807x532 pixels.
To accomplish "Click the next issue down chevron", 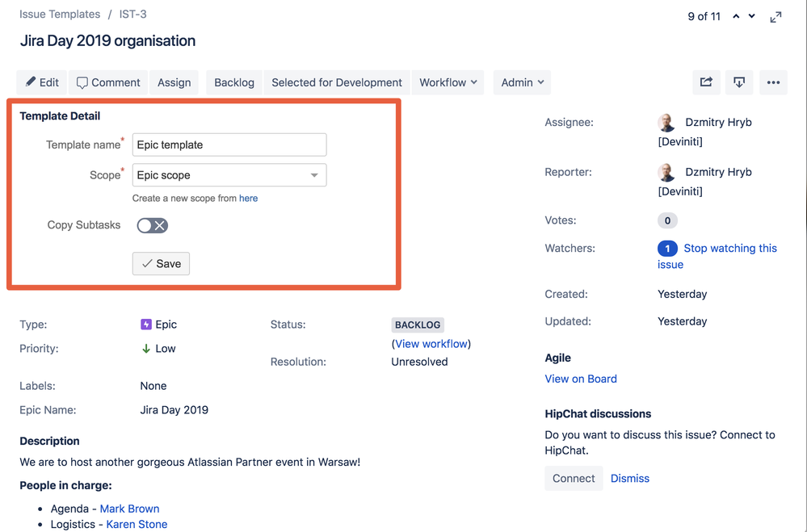I will [x=751, y=15].
